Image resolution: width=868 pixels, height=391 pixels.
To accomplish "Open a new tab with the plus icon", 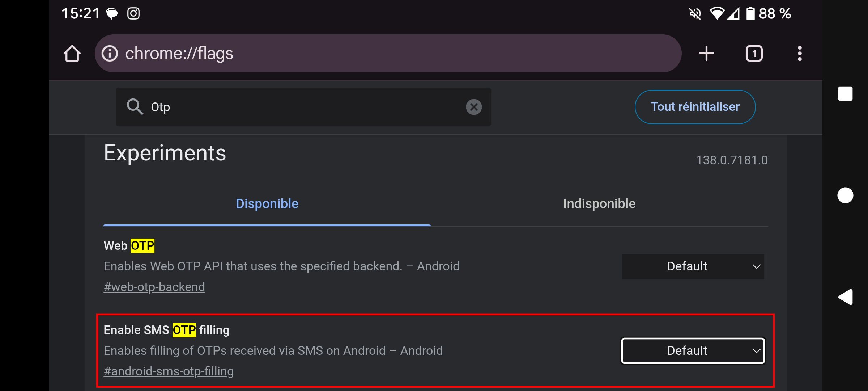I will [x=706, y=53].
